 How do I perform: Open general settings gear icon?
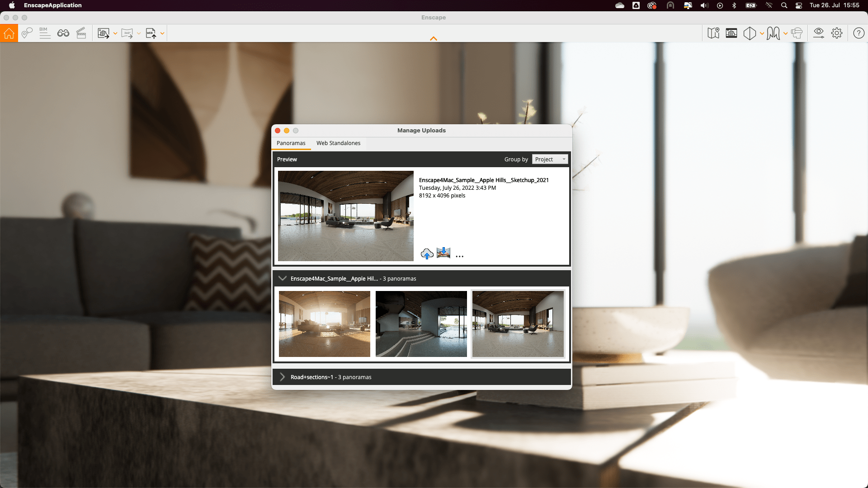pyautogui.click(x=837, y=33)
